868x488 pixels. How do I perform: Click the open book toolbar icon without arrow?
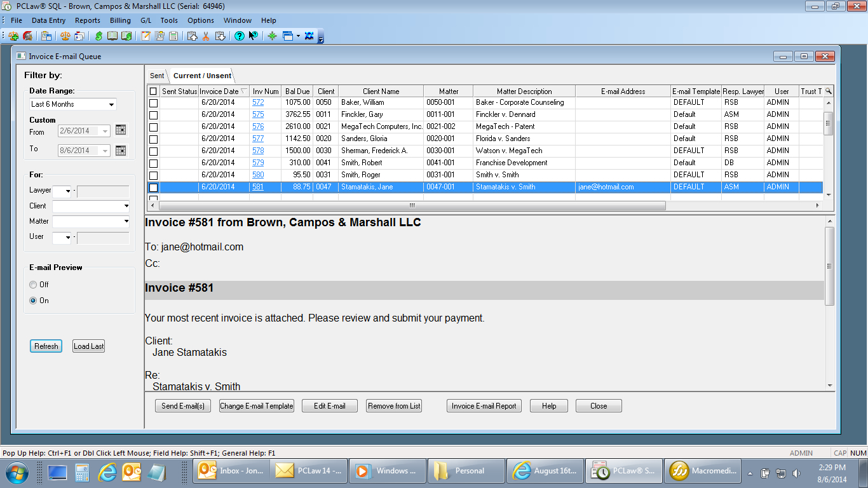click(x=112, y=36)
